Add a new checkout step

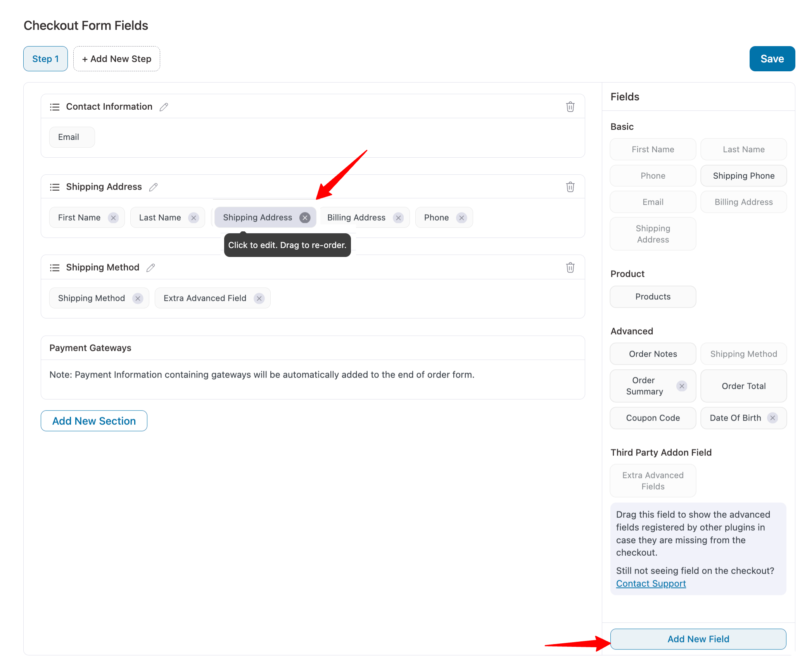coord(116,59)
